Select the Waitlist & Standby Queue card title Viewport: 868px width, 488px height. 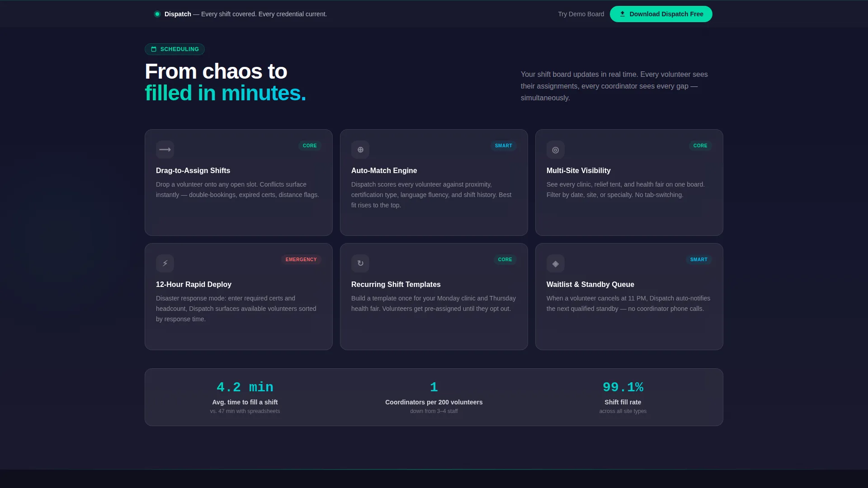[590, 284]
